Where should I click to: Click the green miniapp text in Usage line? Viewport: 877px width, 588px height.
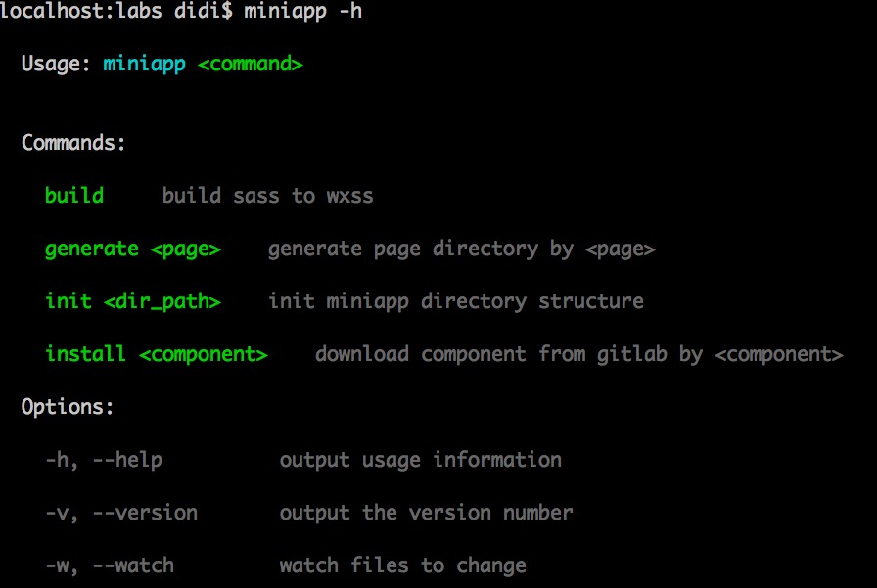142,63
